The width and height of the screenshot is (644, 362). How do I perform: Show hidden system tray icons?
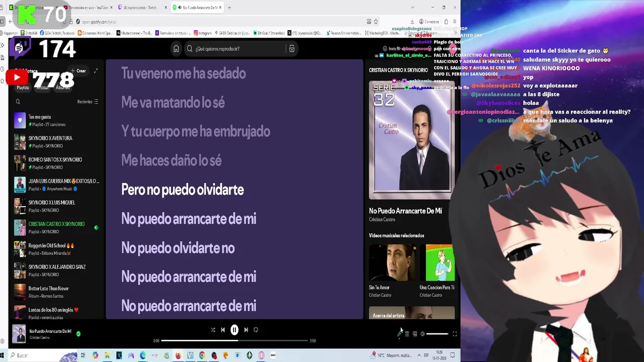pos(419,355)
